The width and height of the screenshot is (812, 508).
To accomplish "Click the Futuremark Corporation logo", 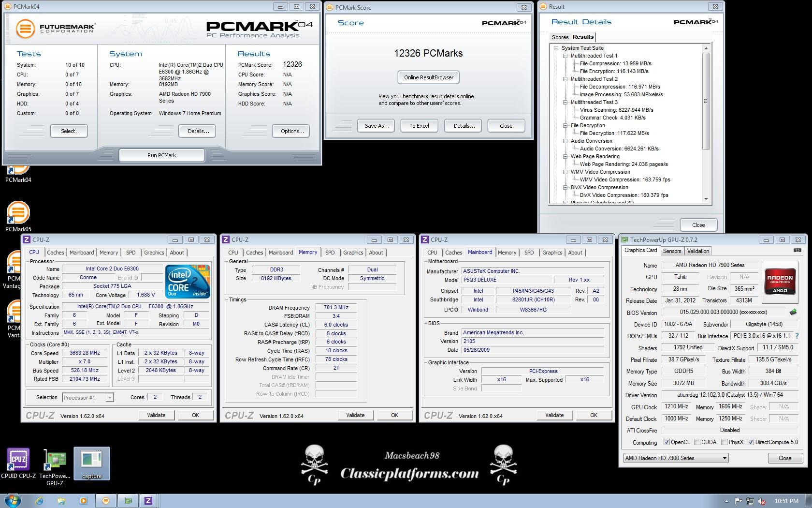I will coord(55,29).
